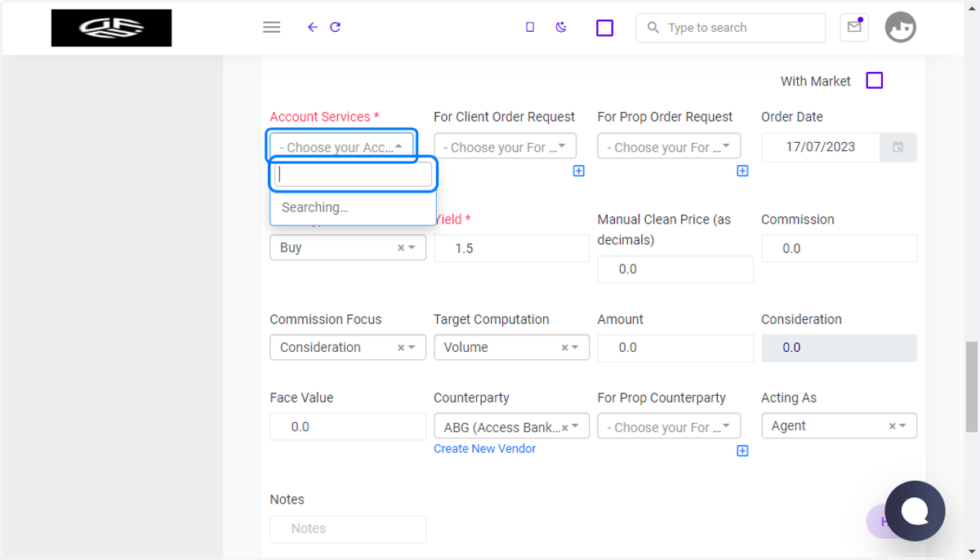Click the purple square icon in the header

(604, 28)
